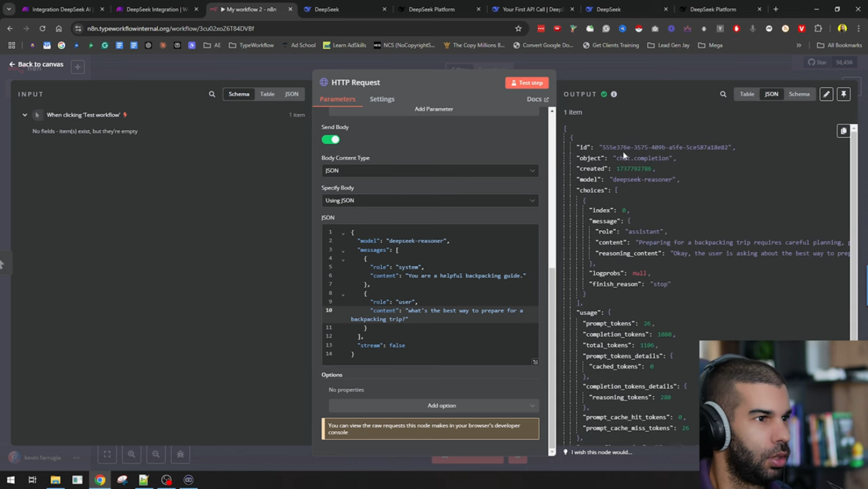Click the edit output pencil icon
This screenshot has width=868, height=489.
tap(826, 94)
